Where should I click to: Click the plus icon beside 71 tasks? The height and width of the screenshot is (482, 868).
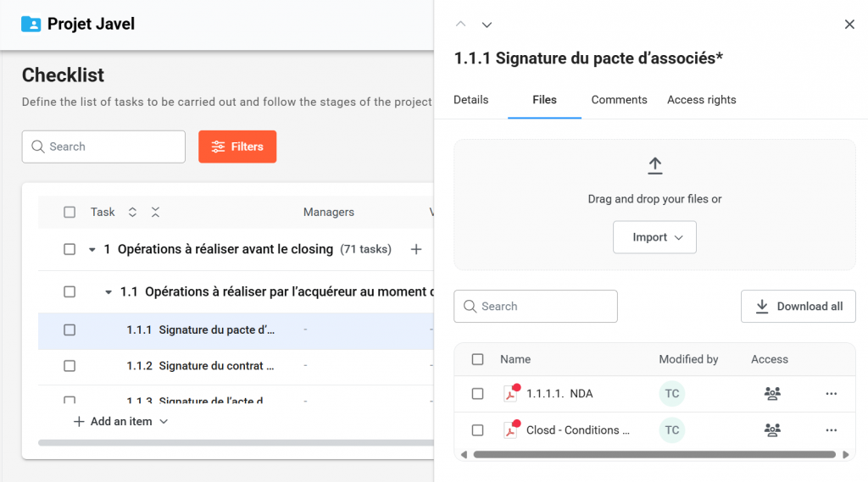click(x=416, y=249)
